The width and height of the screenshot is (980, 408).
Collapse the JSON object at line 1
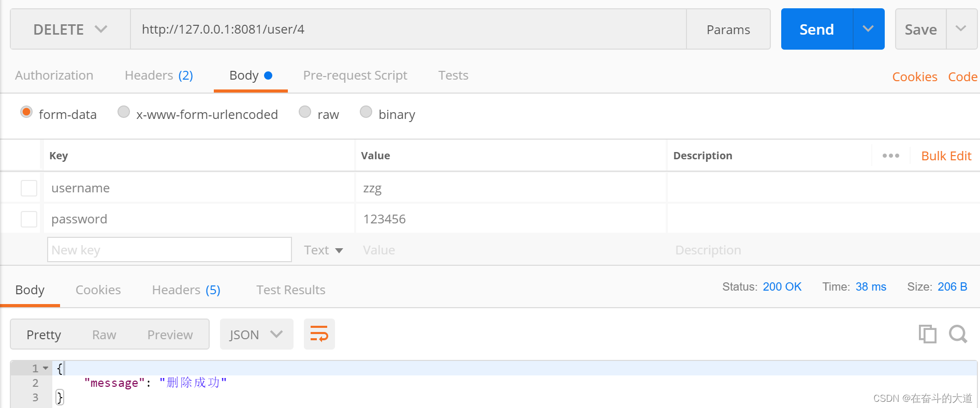tap(46, 368)
